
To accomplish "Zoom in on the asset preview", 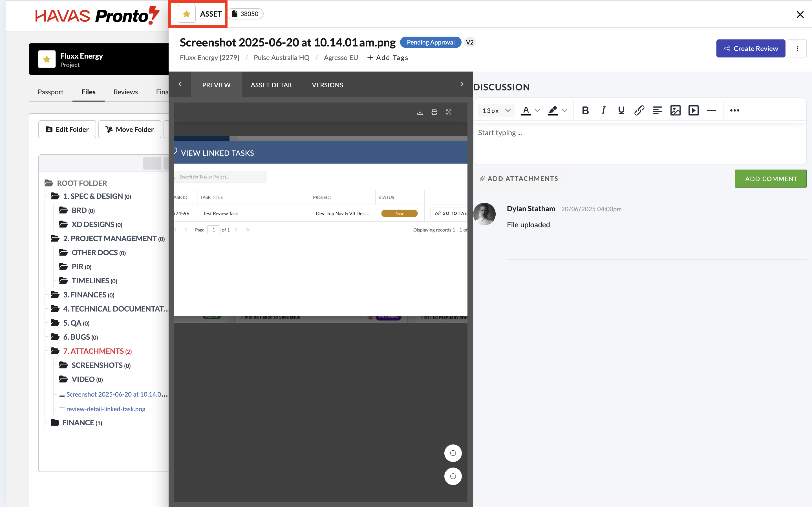I will 453,453.
